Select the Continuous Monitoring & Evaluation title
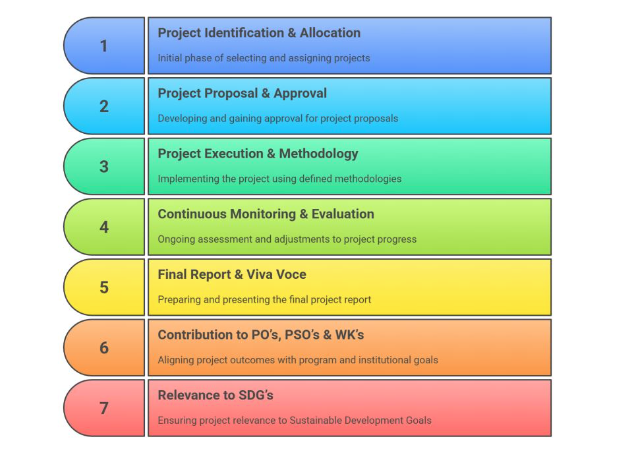 point(266,214)
